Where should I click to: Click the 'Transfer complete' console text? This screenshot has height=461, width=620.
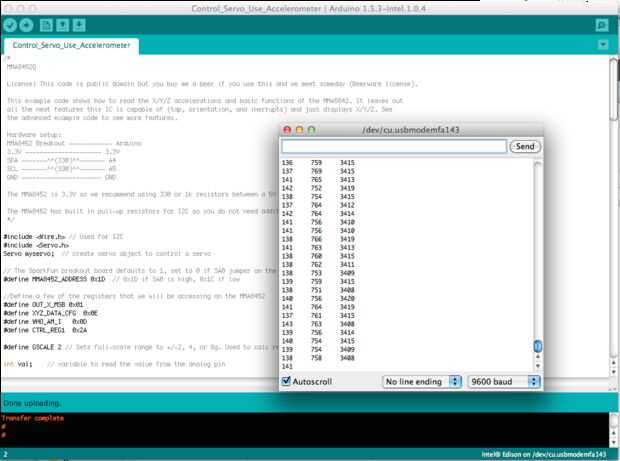[32, 418]
